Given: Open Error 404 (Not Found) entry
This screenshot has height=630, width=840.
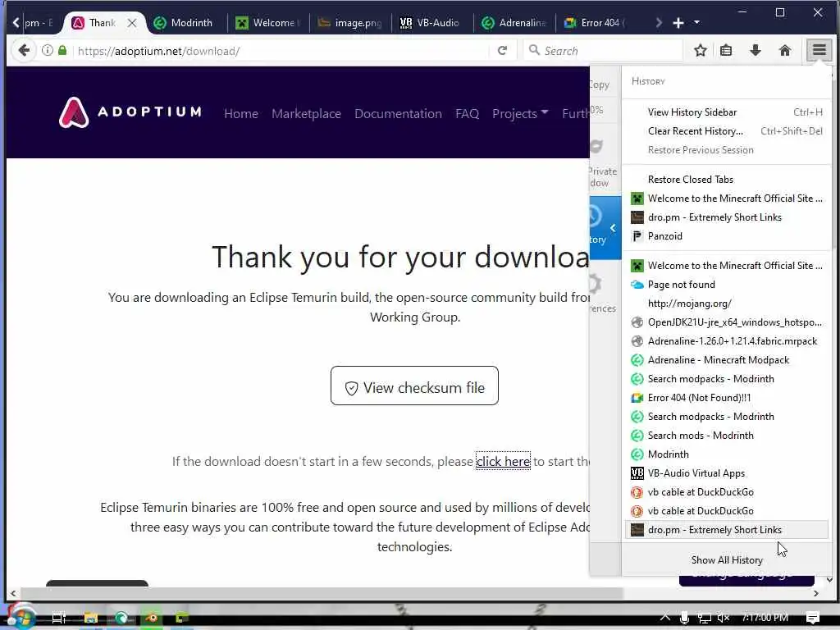Looking at the screenshot, I should [727, 398].
